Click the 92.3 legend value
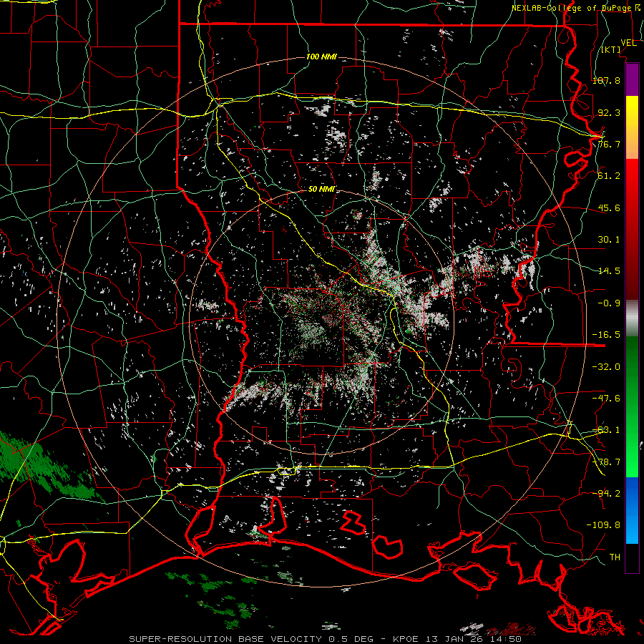Screen dimensions: 644x644 tap(609, 112)
